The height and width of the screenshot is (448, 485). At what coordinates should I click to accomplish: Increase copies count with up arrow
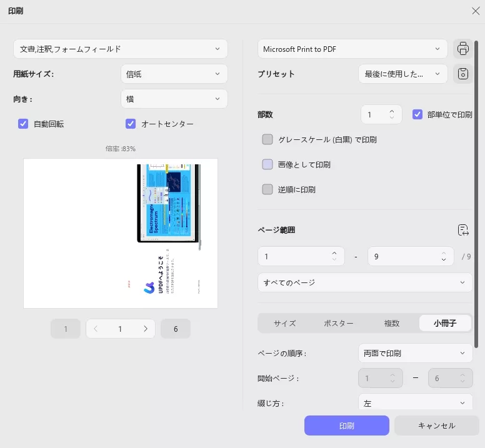[392, 111]
